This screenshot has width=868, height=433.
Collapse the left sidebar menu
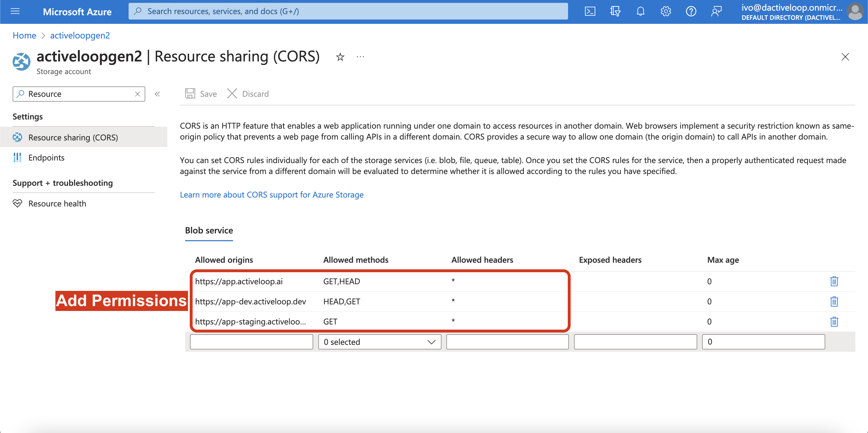pos(157,94)
